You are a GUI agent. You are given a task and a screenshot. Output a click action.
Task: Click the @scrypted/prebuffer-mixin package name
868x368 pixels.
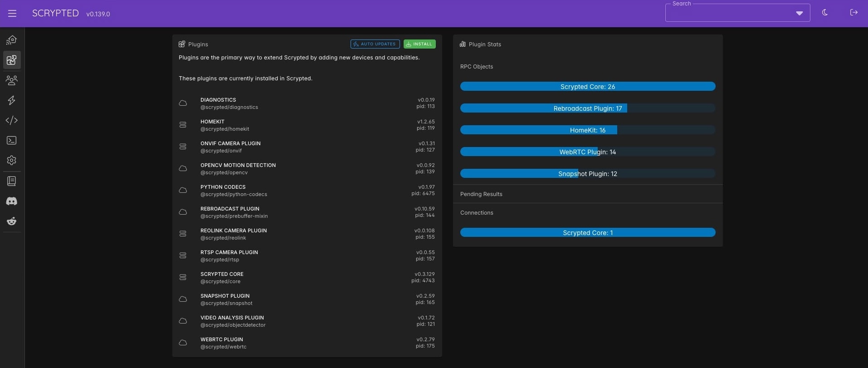coord(234,216)
